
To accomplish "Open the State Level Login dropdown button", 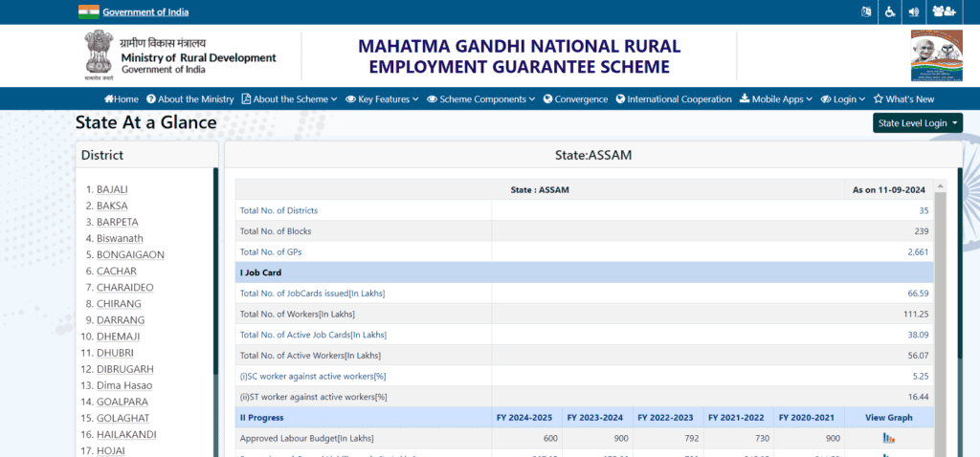I will coord(918,123).
